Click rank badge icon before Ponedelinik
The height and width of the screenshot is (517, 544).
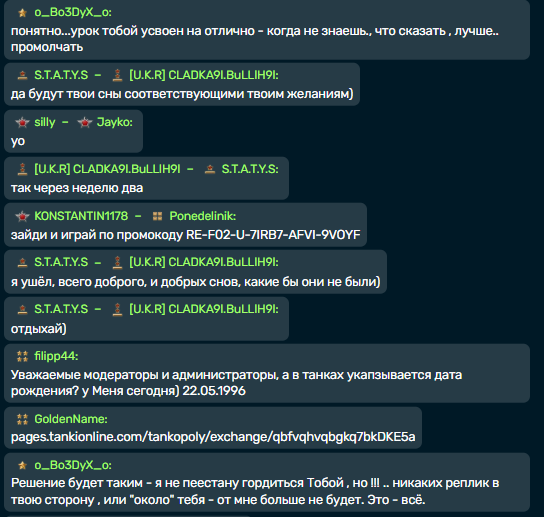coord(158,217)
